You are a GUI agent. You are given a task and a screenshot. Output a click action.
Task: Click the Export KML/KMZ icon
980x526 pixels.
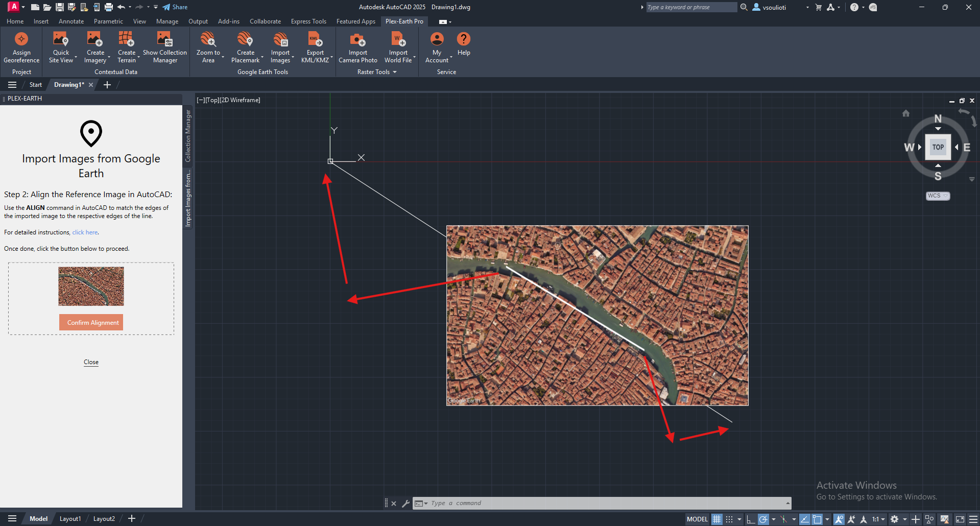pos(315,39)
